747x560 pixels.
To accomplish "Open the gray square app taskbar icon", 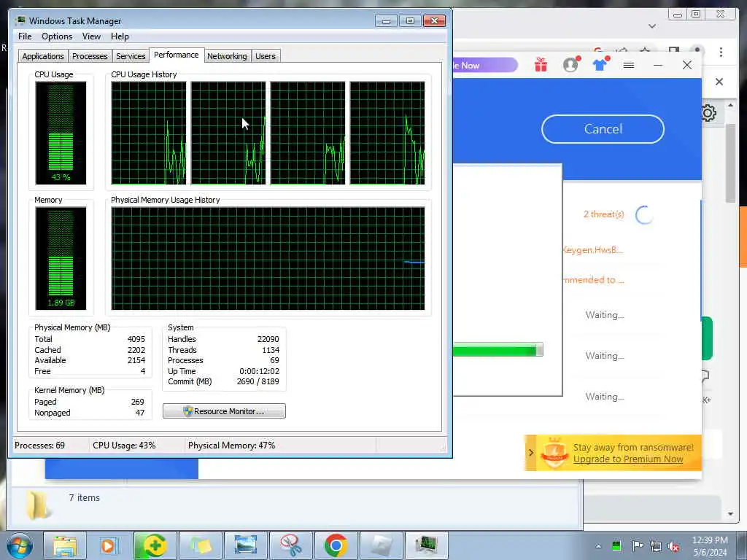I will tap(381, 545).
